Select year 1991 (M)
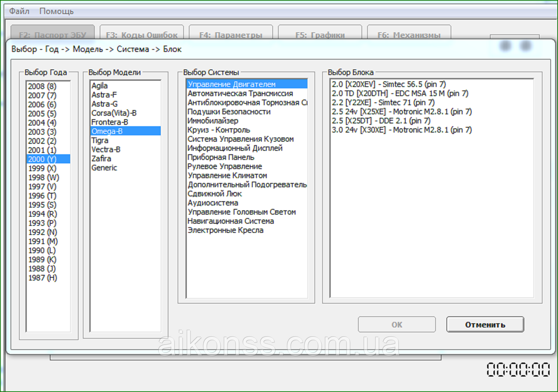 (x=48, y=241)
